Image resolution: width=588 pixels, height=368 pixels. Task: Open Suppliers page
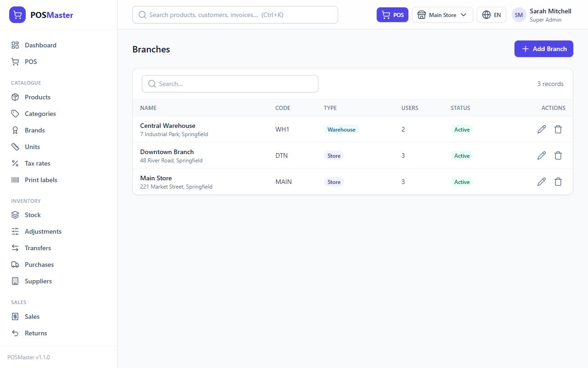click(58, 281)
